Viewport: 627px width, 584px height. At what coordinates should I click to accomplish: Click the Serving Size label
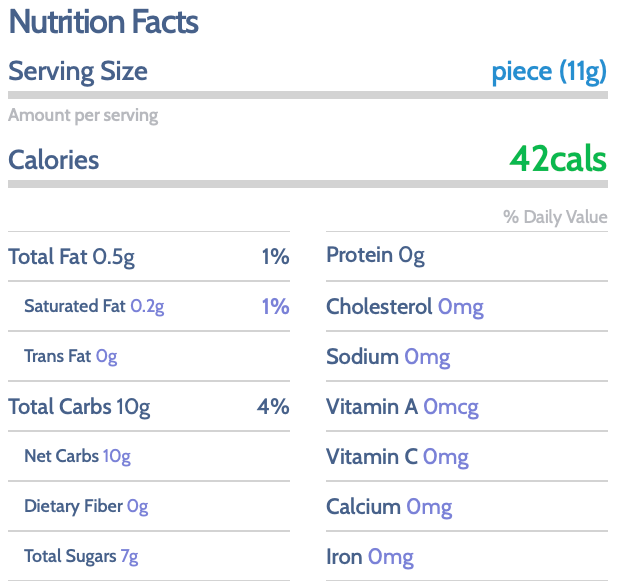click(78, 72)
